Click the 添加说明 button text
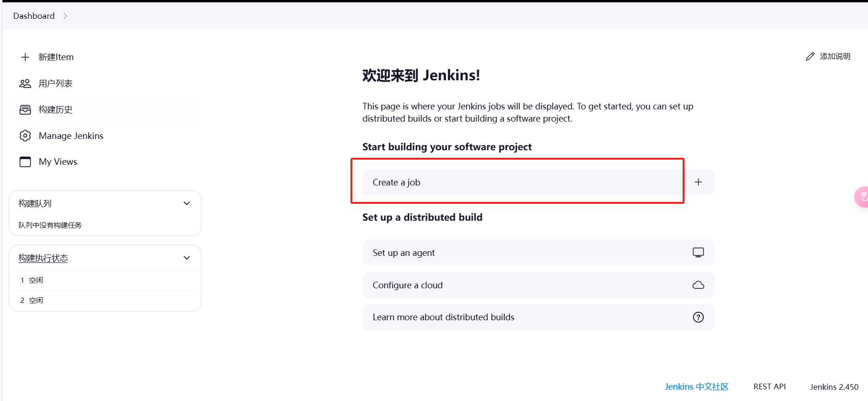 (x=835, y=56)
